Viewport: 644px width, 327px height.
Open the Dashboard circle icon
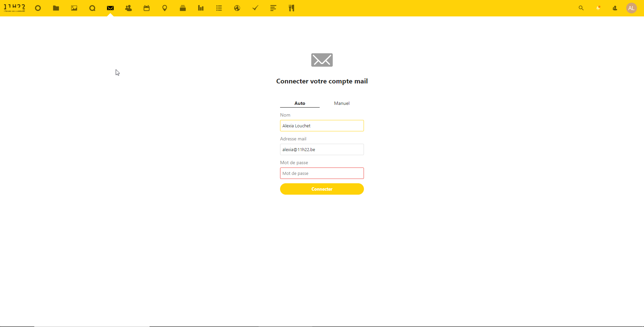pos(38,8)
